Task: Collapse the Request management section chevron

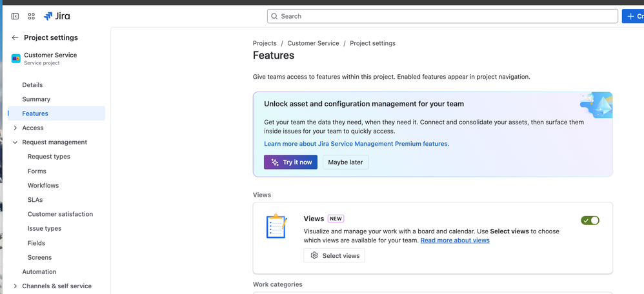Action: [15, 142]
